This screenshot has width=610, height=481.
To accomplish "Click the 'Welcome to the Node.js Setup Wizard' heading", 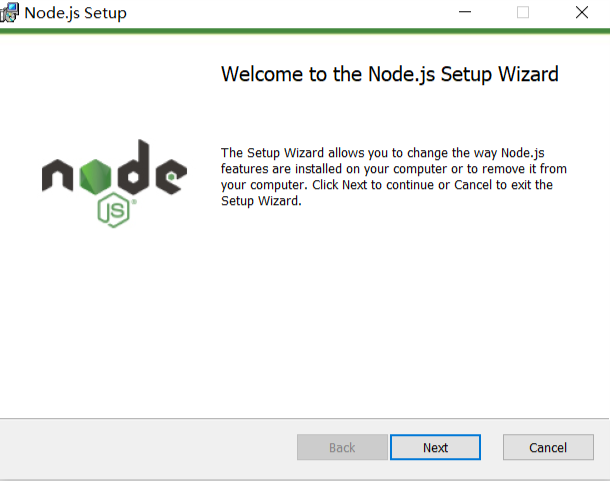I will pos(390,74).
